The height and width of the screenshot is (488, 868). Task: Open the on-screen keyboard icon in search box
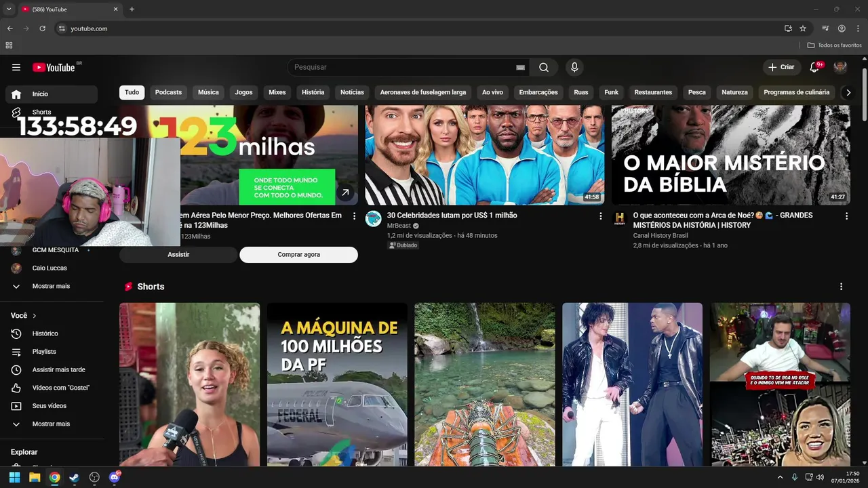pyautogui.click(x=520, y=67)
